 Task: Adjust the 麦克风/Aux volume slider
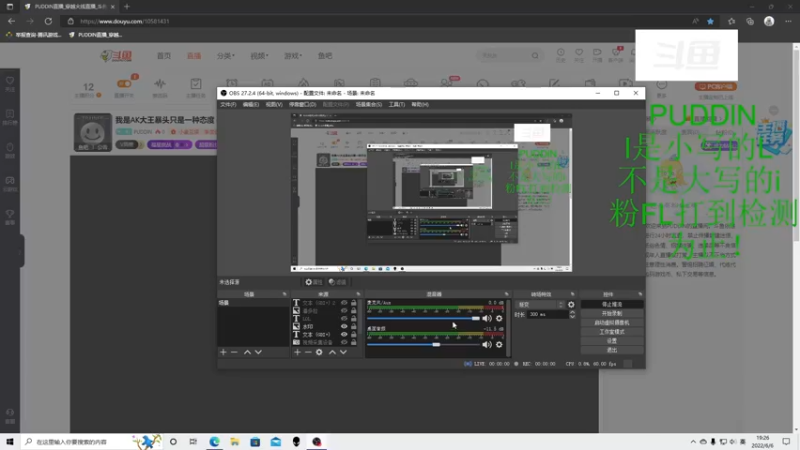423,318
